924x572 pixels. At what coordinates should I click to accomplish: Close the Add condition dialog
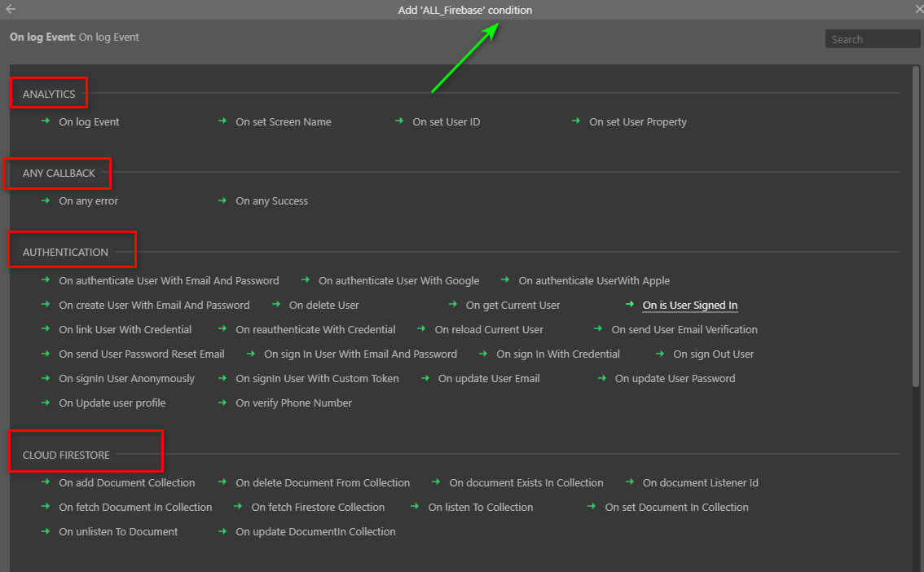click(x=918, y=10)
